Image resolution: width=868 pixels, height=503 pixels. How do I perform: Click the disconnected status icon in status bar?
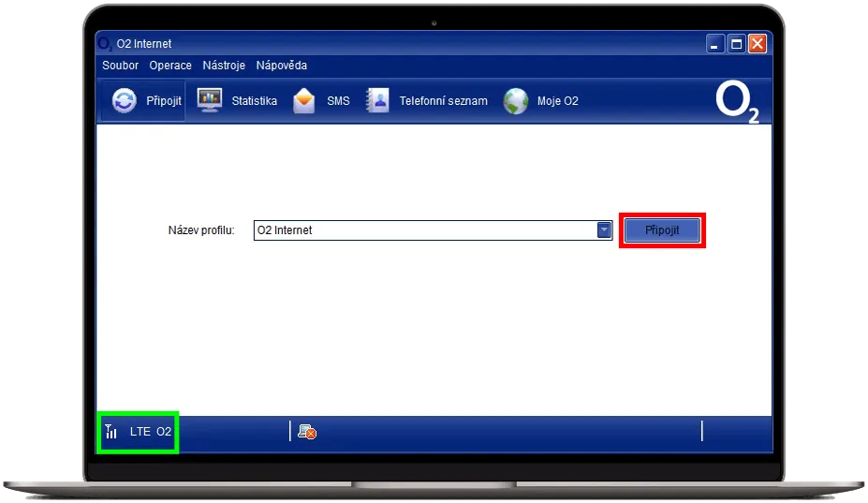point(307,432)
